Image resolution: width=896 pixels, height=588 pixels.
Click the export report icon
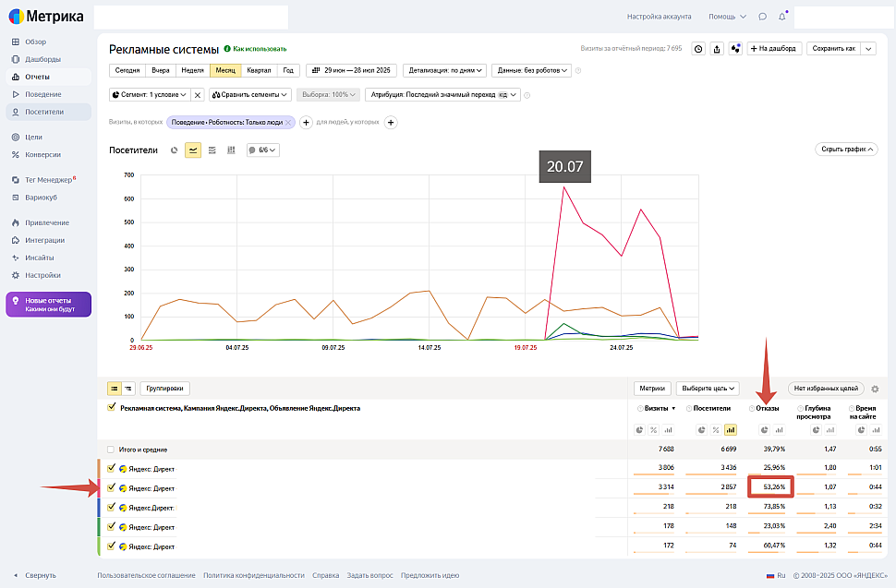pos(717,49)
